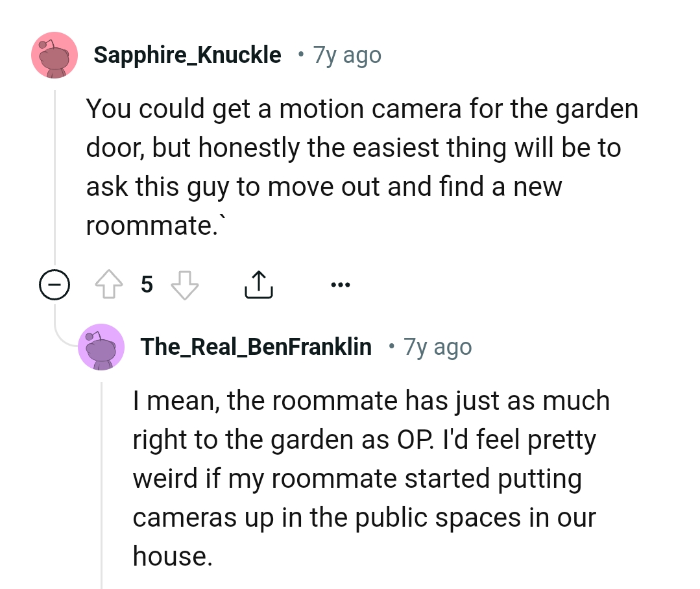The height and width of the screenshot is (589, 700).
Task: Click The_Real_BenFranklin's purple avatar
Action: click(x=101, y=347)
